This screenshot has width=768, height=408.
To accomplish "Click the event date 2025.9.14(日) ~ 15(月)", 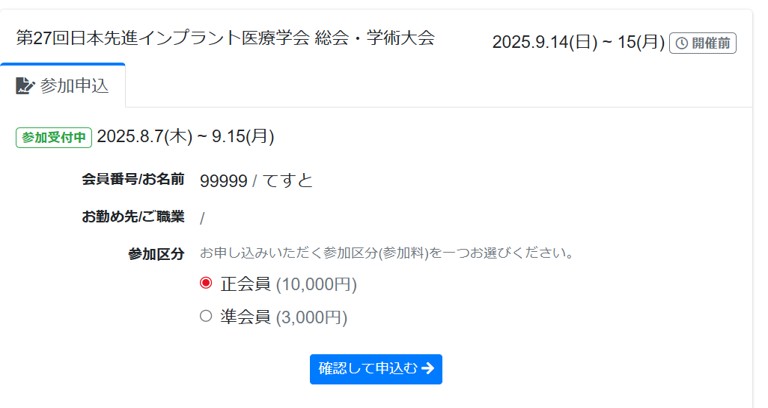I will click(x=578, y=42).
